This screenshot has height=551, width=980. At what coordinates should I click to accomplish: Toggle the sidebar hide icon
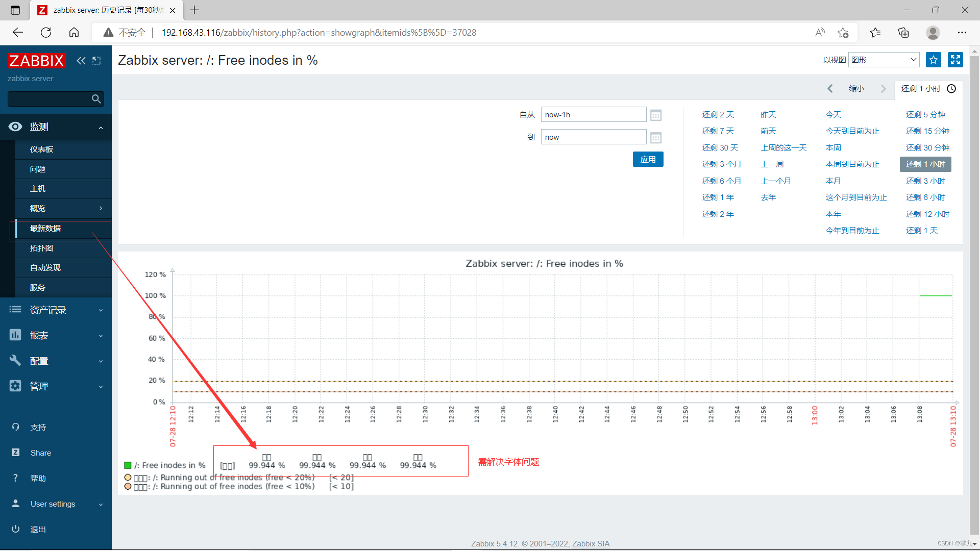tap(96, 61)
